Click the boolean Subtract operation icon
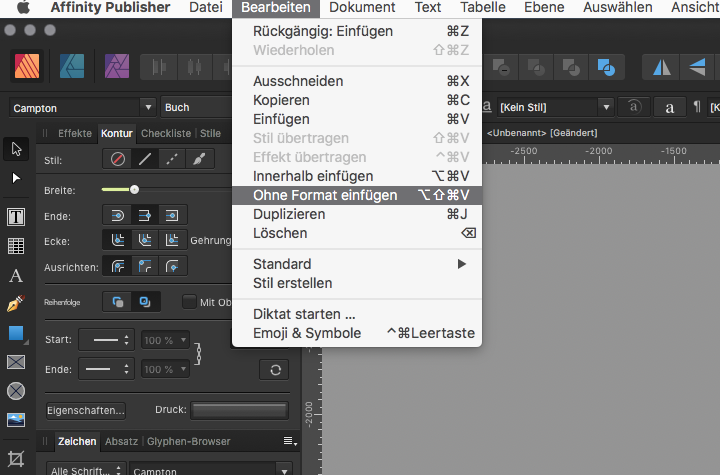 point(501,68)
